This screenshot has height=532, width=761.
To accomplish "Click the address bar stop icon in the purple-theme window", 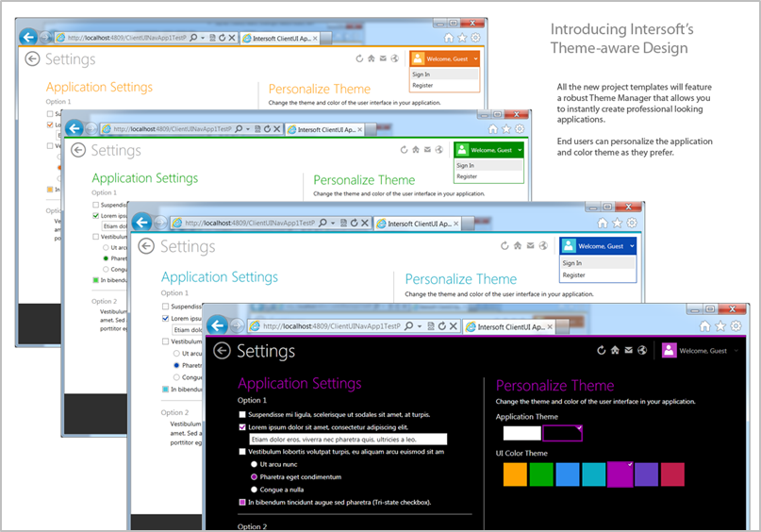I will tap(453, 326).
